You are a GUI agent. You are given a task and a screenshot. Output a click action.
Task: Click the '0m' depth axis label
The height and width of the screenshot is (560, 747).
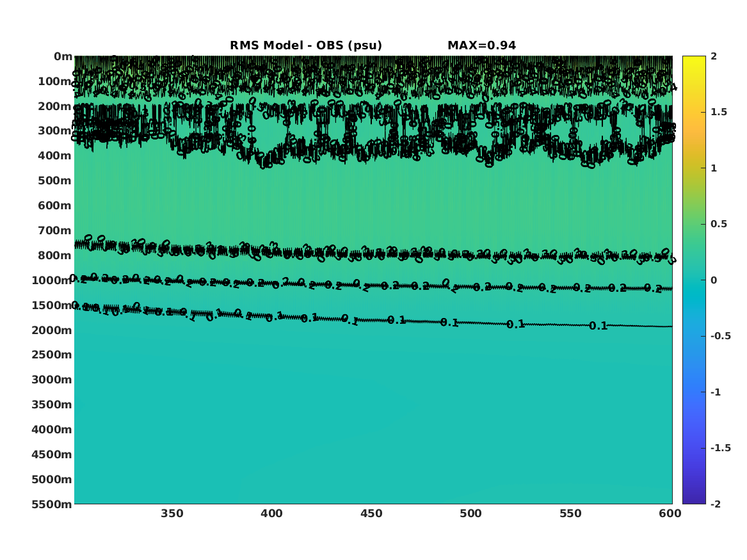[x=63, y=57]
